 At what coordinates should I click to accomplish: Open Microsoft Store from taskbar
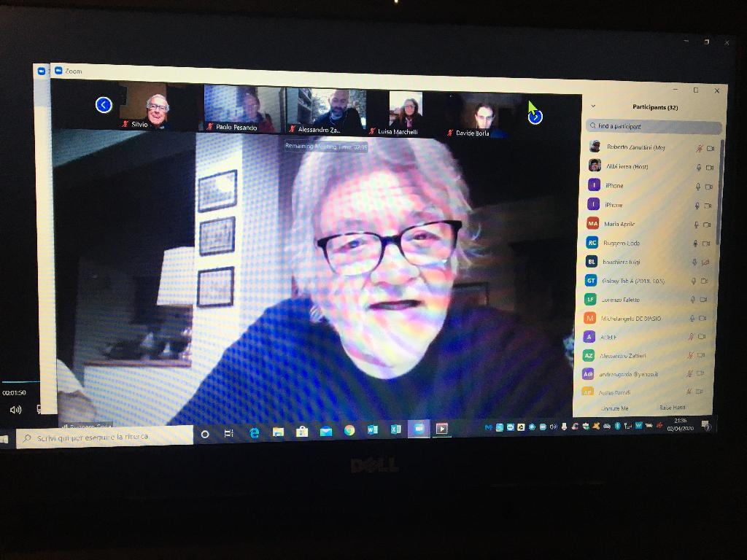click(302, 432)
